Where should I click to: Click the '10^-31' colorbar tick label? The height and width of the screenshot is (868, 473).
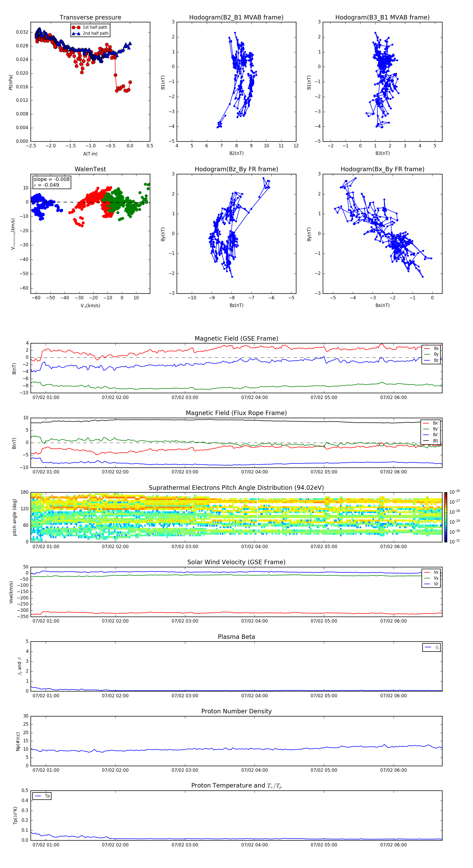(455, 542)
